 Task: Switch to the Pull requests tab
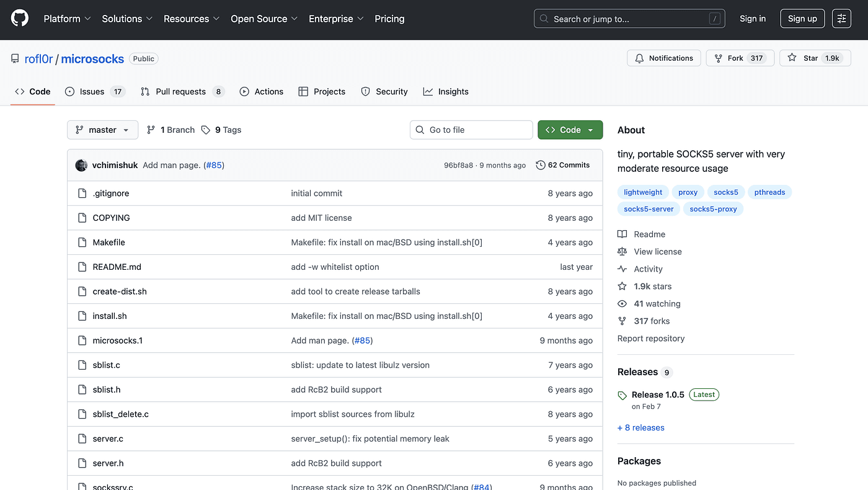(x=182, y=92)
